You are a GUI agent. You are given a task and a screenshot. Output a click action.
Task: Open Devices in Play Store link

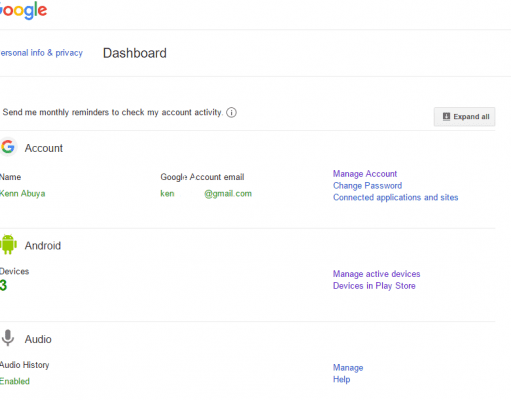pyautogui.click(x=374, y=286)
